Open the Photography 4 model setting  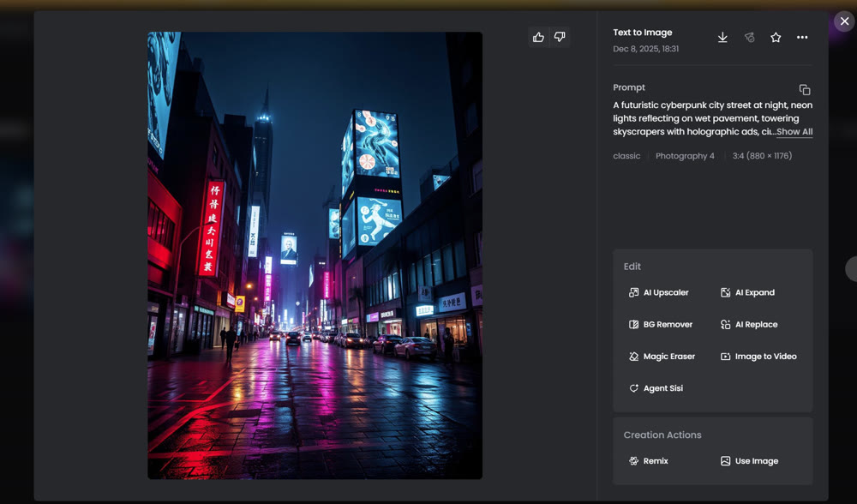click(685, 155)
